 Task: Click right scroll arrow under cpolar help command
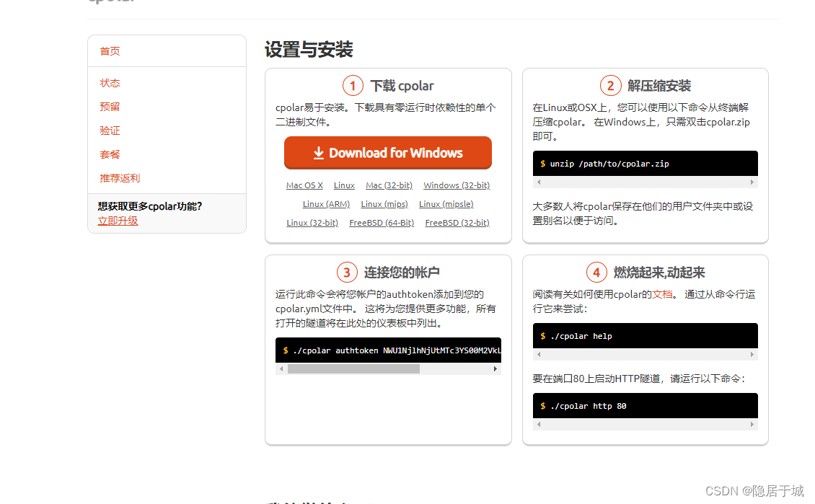pos(752,354)
